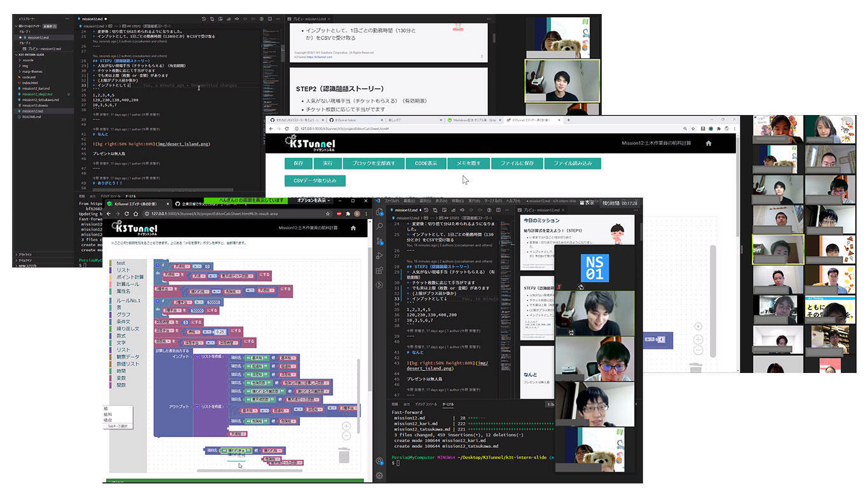Switch to the 出力 panel tab in the bottom VS Code

coord(407,403)
